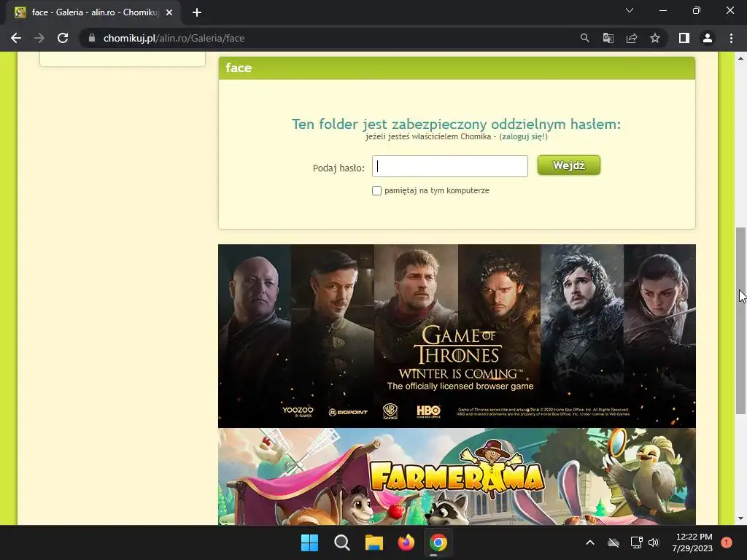Click the scrollbar up arrow
This screenshot has width=747, height=560.
(740, 58)
